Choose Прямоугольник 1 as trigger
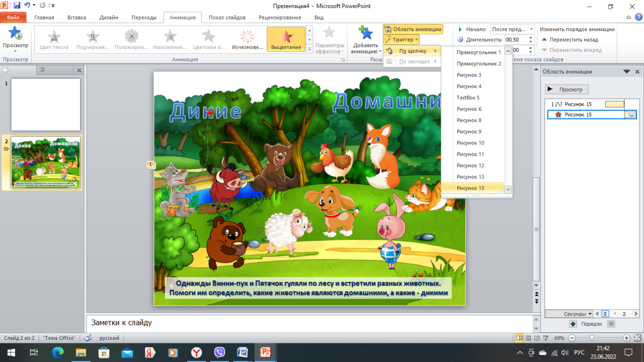 pos(472,52)
